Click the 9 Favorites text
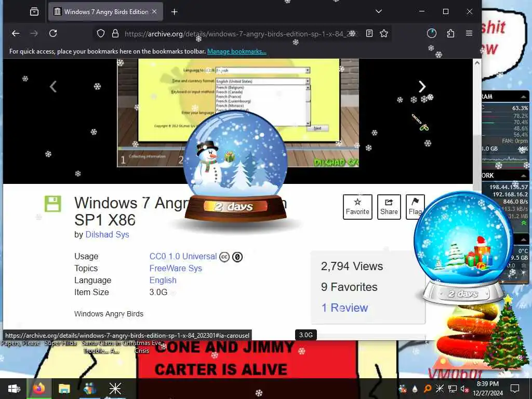 pyautogui.click(x=349, y=287)
